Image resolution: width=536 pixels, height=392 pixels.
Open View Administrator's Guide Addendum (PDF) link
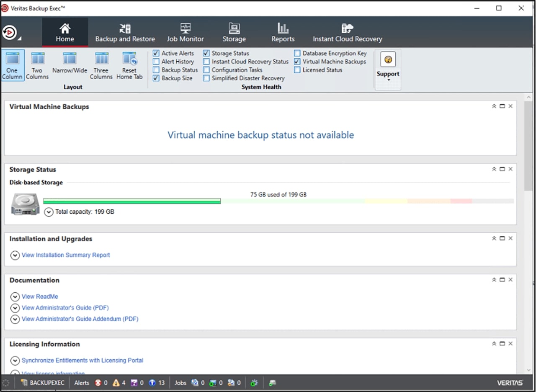pos(80,319)
